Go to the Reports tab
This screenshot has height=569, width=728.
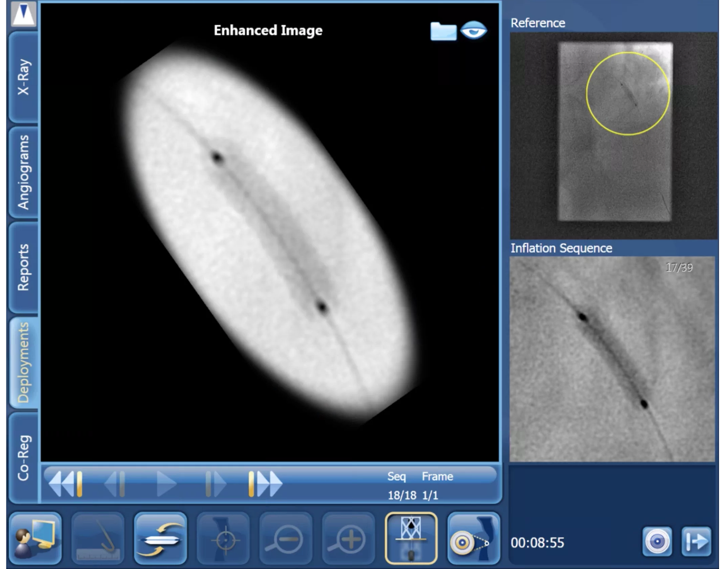(24, 267)
